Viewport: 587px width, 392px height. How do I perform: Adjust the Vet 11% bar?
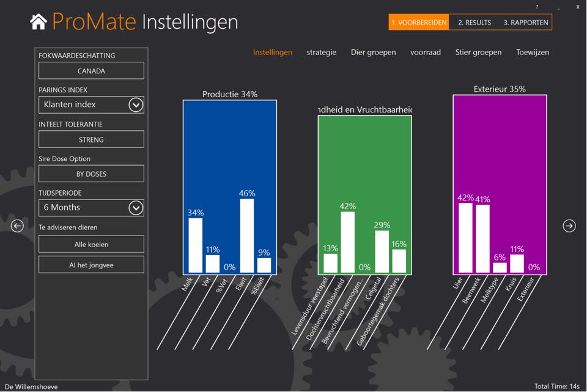click(213, 264)
